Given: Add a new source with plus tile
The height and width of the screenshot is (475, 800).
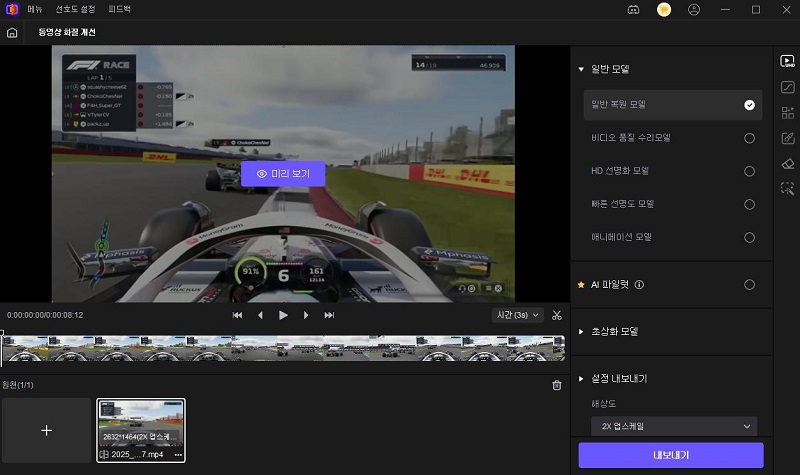Looking at the screenshot, I should [x=46, y=431].
